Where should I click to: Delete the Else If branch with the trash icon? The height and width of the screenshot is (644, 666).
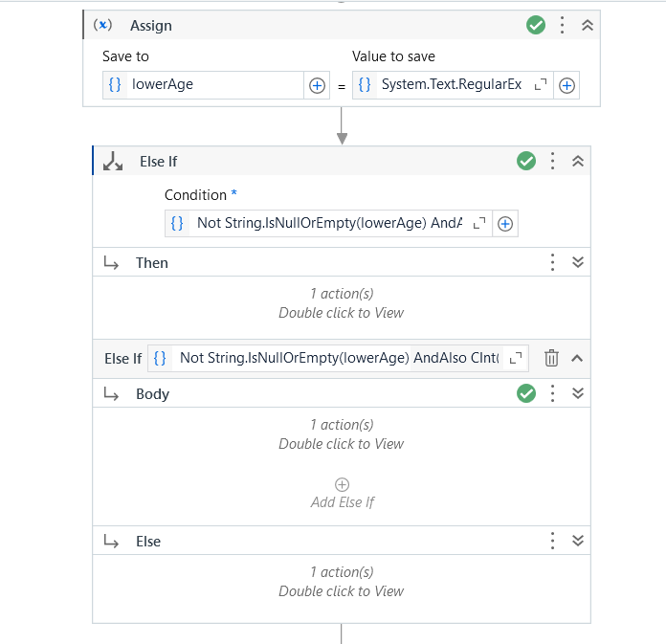point(551,358)
